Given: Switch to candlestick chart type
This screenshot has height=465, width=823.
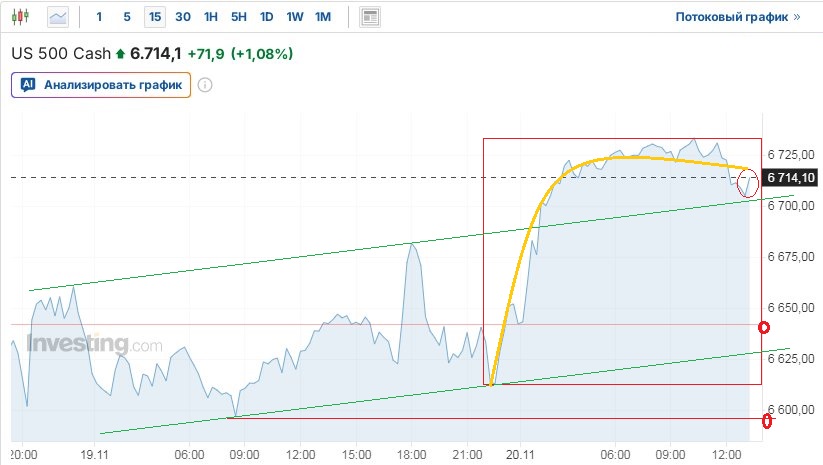Looking at the screenshot, I should pos(24,17).
